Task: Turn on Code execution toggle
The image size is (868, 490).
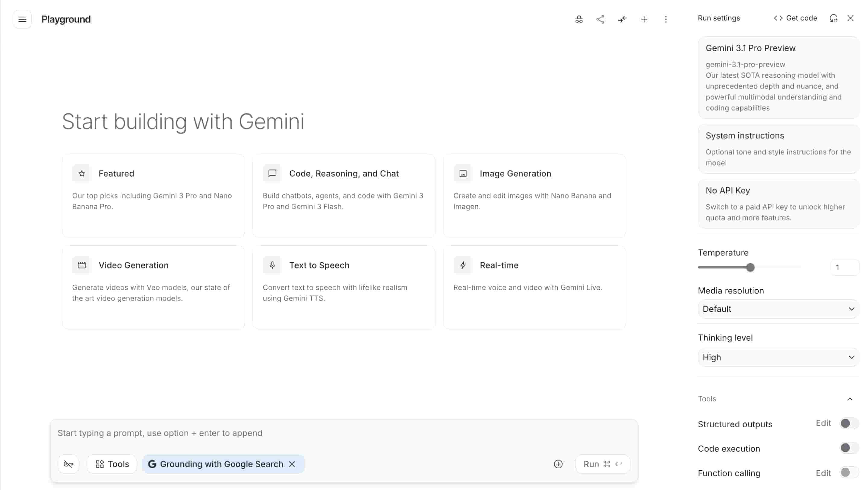Action: pos(848,448)
